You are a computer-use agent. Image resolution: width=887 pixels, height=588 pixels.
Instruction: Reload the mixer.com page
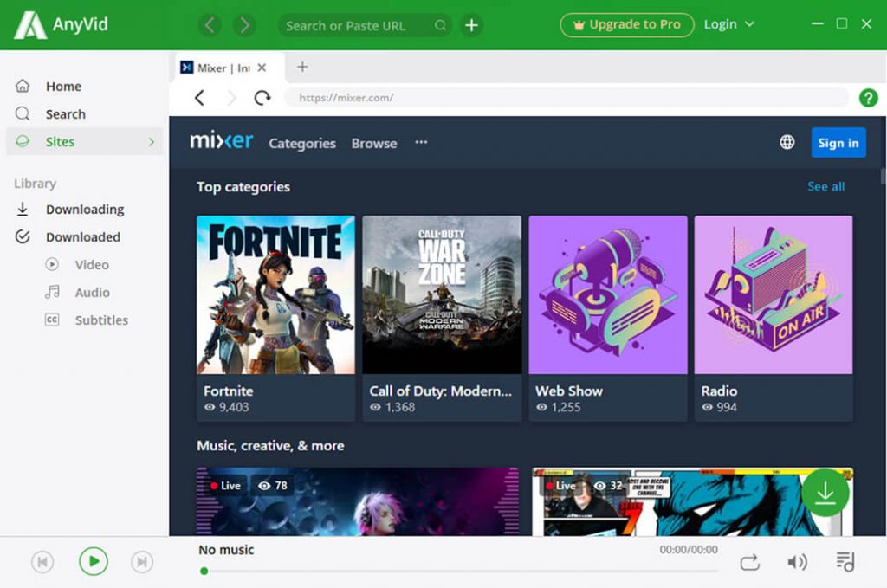262,98
